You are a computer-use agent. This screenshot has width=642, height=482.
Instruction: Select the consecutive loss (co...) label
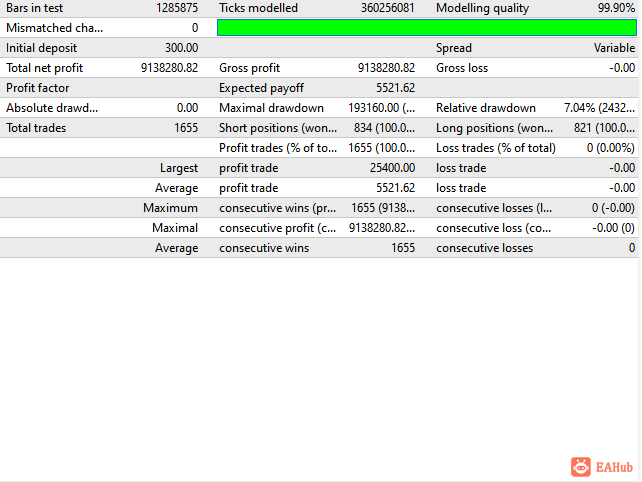point(493,229)
